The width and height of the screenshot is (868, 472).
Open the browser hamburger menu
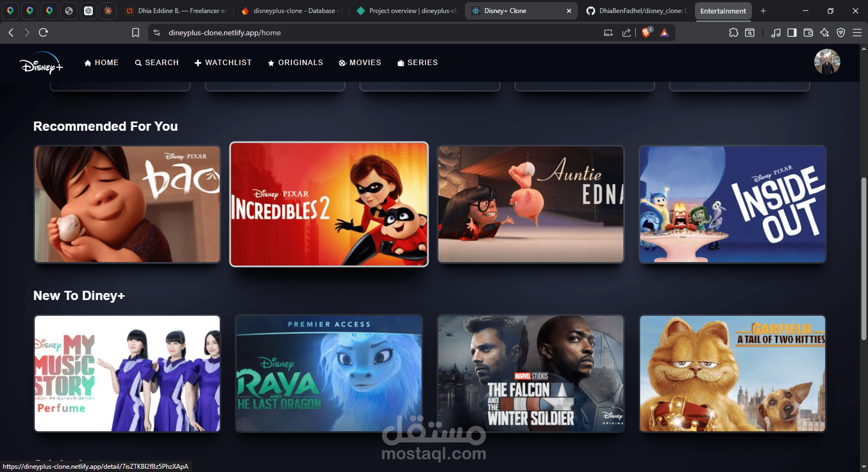(857, 33)
